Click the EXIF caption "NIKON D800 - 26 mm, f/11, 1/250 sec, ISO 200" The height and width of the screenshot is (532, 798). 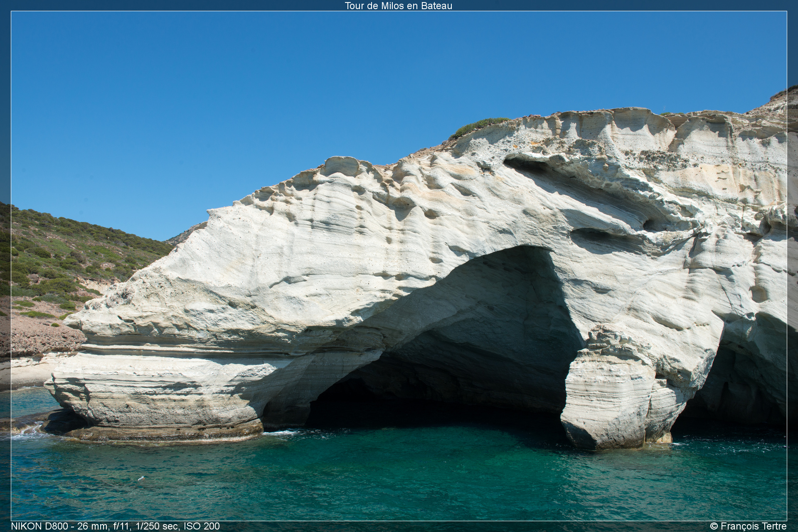click(x=116, y=526)
